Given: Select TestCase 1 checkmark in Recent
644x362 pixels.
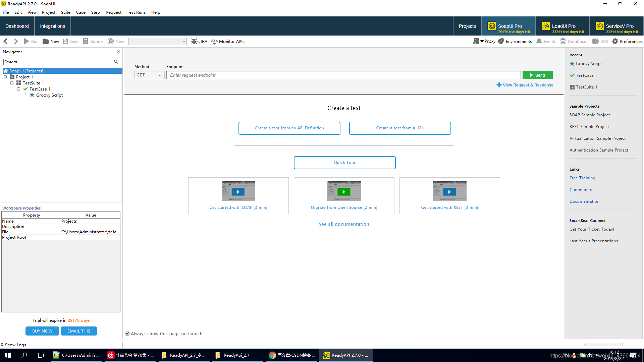Looking at the screenshot, I should (572, 75).
